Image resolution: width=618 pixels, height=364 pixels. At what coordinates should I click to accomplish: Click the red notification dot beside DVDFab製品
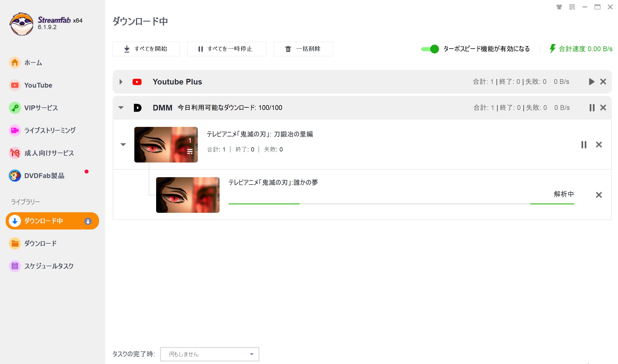pyautogui.click(x=87, y=172)
